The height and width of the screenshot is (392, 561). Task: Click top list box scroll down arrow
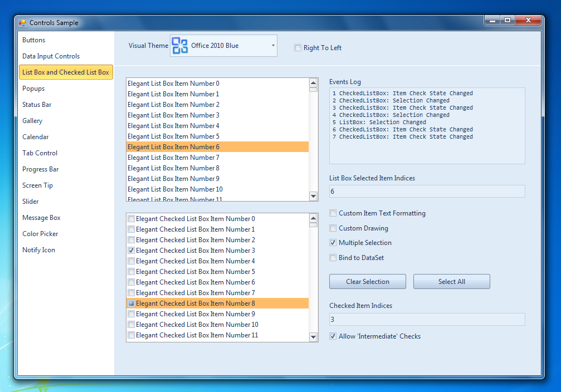click(x=314, y=196)
